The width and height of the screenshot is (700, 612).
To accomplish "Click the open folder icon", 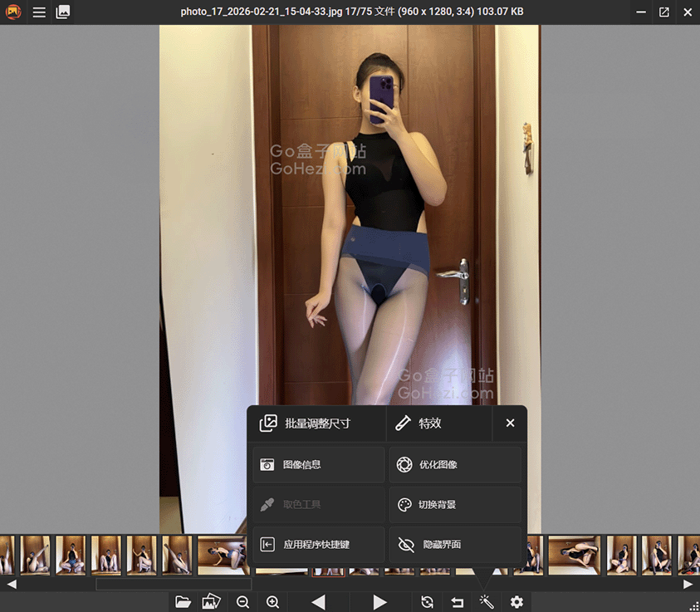I will coord(184,602).
